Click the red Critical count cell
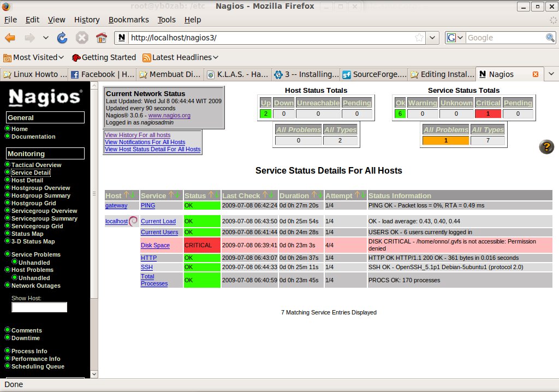Viewport: 559px width, 392px height. pyautogui.click(x=487, y=114)
